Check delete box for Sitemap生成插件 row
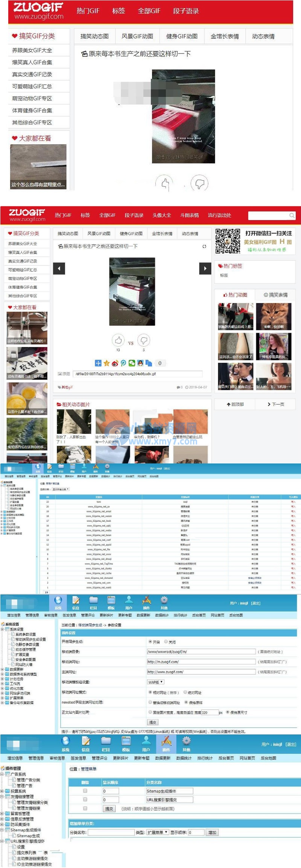The height and width of the screenshot is (868, 301). click(x=85, y=791)
